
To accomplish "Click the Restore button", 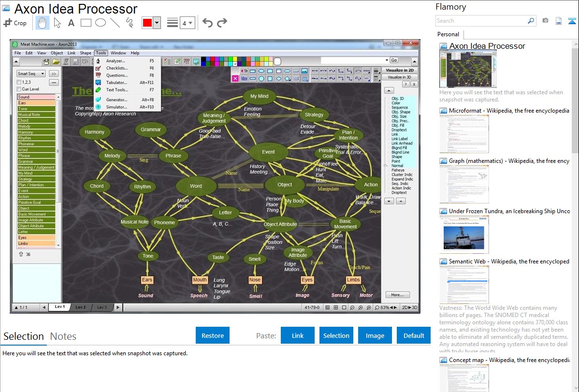I will pyautogui.click(x=213, y=335).
